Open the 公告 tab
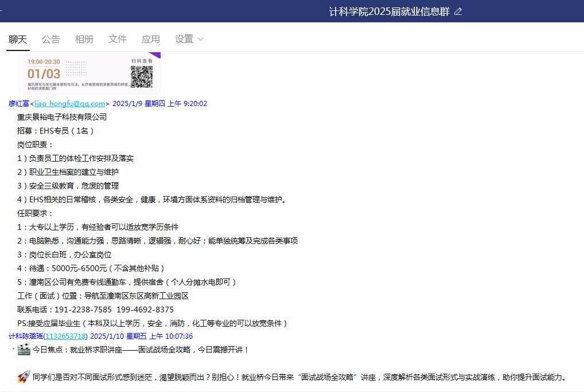Viewport: 584px width, 392px height. point(51,39)
